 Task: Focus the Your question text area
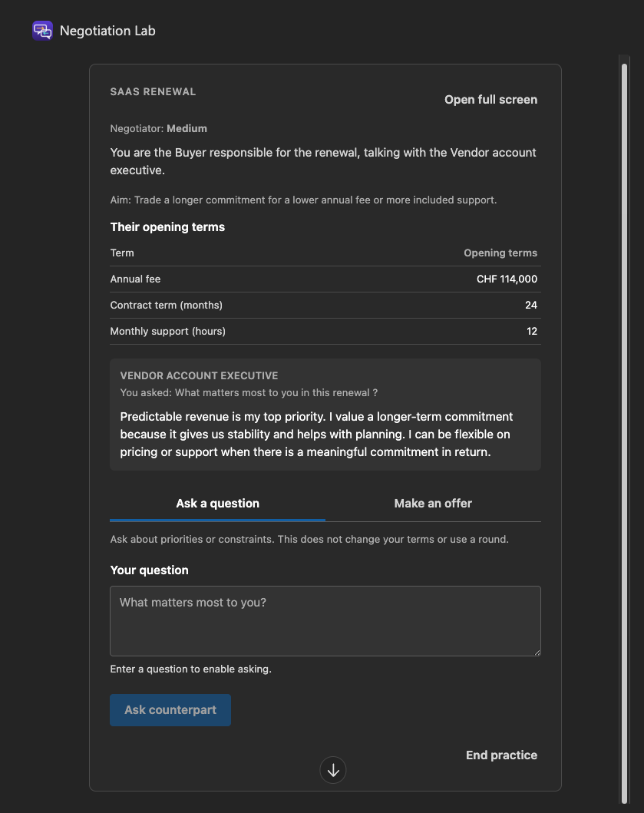(x=325, y=621)
